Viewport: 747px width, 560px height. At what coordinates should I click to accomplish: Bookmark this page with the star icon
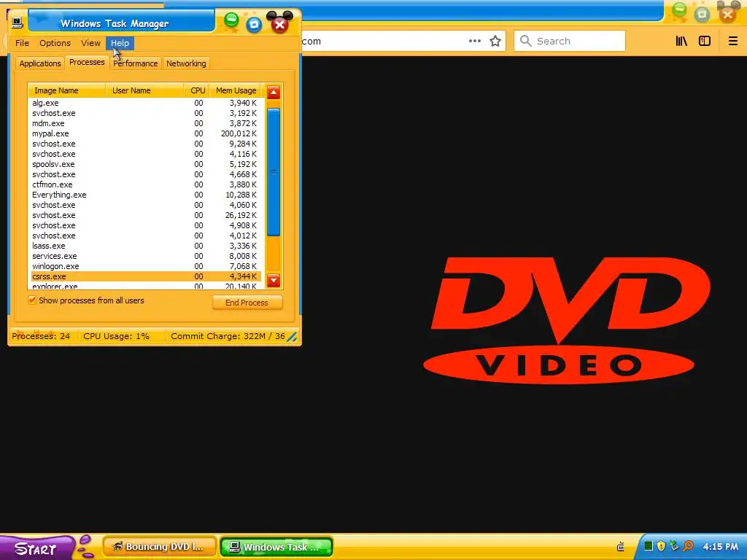pyautogui.click(x=495, y=41)
